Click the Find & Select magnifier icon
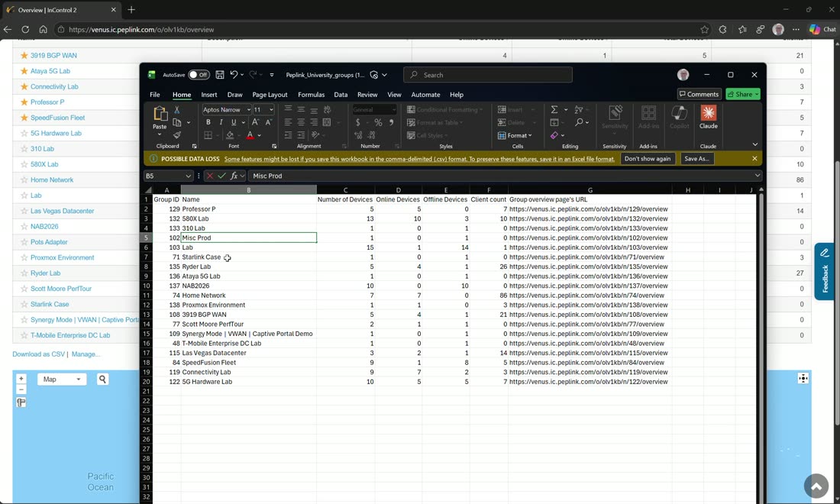840x504 pixels. pyautogui.click(x=579, y=122)
